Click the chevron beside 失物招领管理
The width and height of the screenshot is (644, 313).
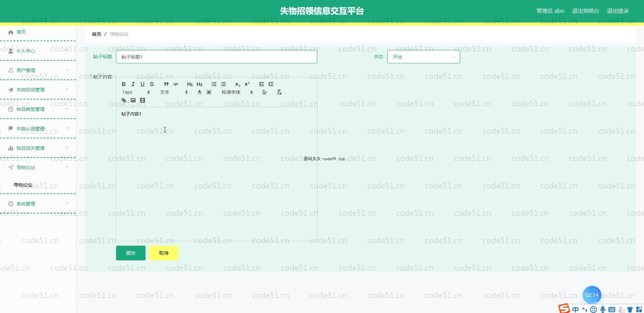(x=67, y=89)
